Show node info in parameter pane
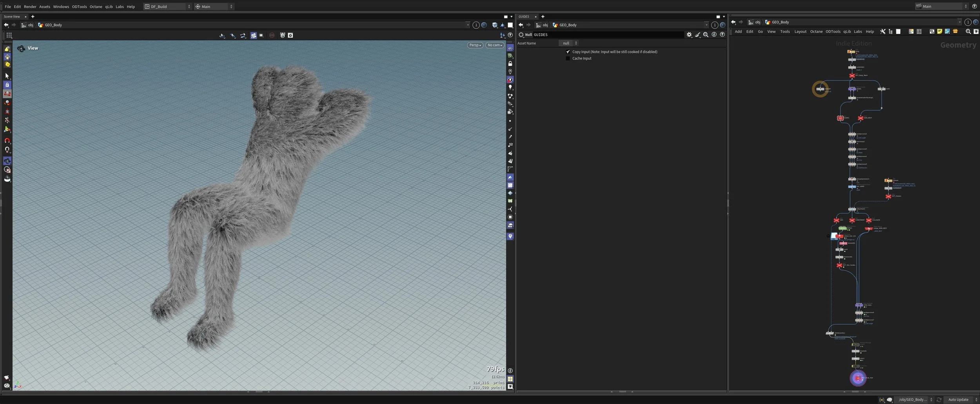The height and width of the screenshot is (404, 980). click(x=714, y=35)
